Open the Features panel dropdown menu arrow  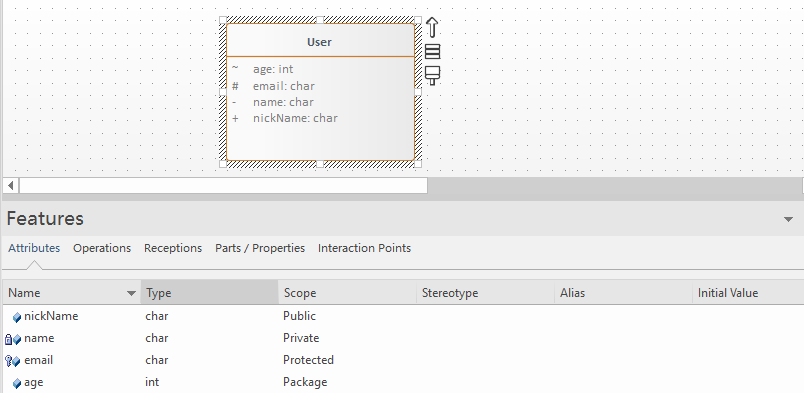pos(789,220)
